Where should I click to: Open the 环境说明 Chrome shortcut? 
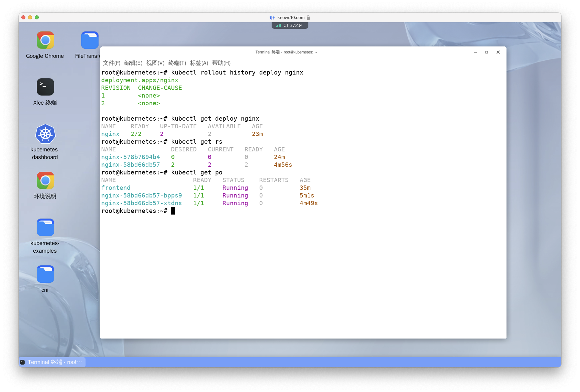click(45, 181)
